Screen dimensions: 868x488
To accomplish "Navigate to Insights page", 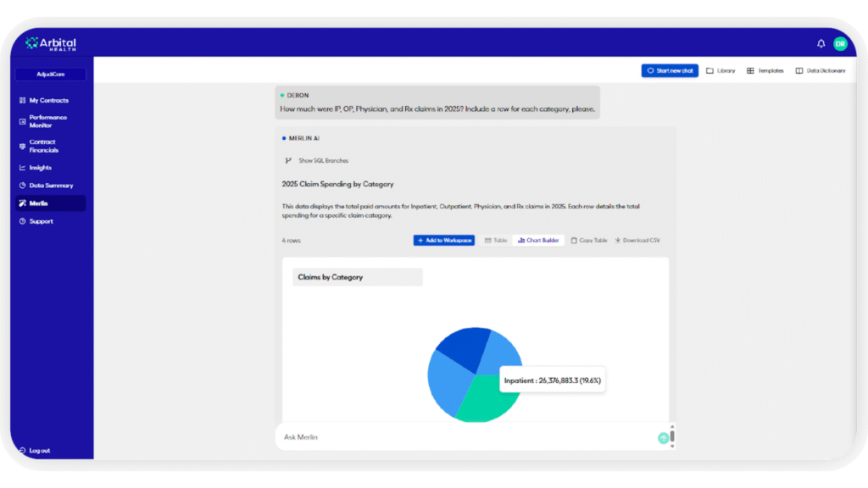I will (x=40, y=168).
